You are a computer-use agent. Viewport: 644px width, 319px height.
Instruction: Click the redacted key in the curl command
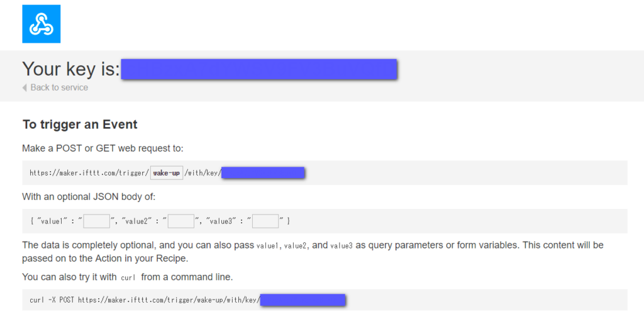303,300
